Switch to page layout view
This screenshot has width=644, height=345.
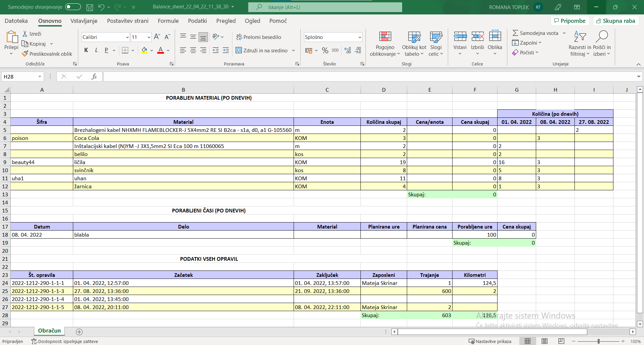545,341
